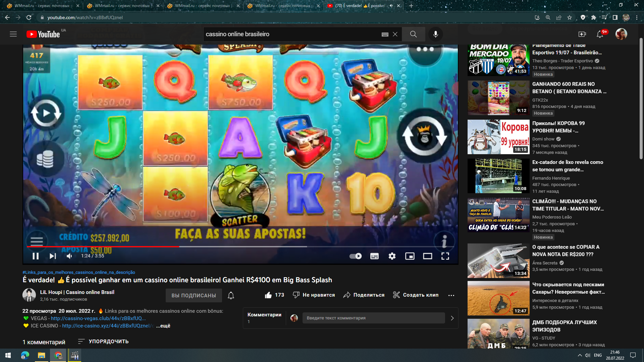The width and height of the screenshot is (644, 362).
Task: Open the cassino-vegas.club link
Action: [x=98, y=318]
